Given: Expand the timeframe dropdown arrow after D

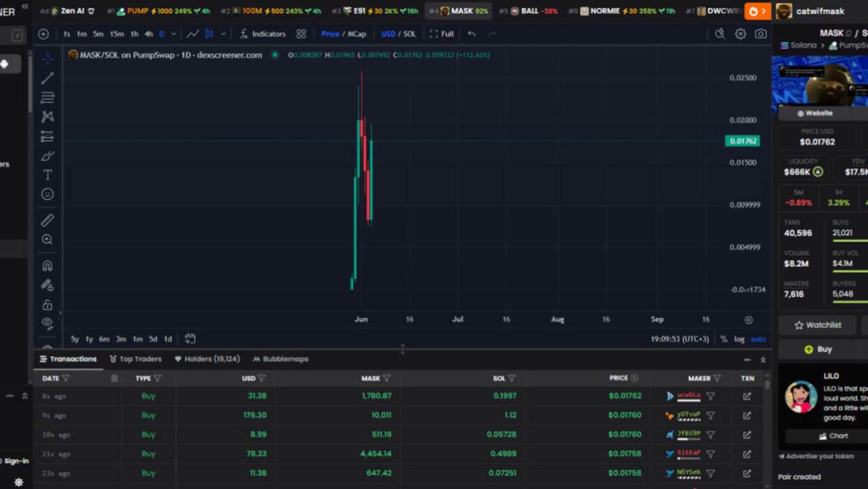Looking at the screenshot, I should (x=174, y=34).
